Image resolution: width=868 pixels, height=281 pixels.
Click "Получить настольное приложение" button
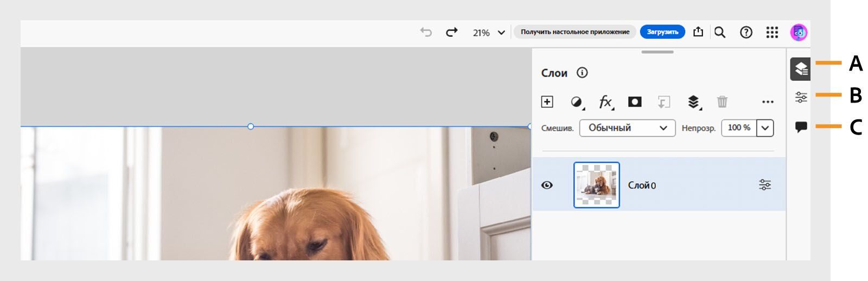point(575,32)
